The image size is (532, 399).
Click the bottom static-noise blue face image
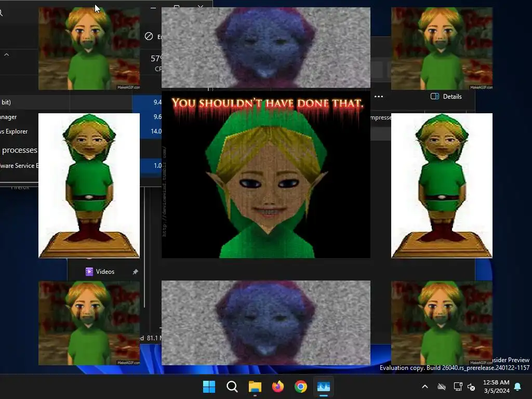point(266,323)
